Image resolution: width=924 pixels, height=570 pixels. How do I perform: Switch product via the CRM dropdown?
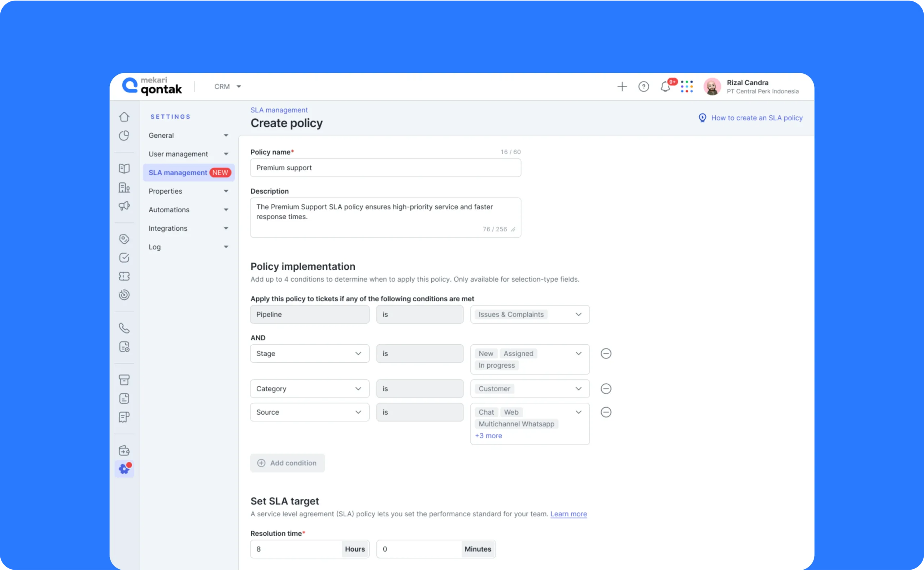coord(227,87)
